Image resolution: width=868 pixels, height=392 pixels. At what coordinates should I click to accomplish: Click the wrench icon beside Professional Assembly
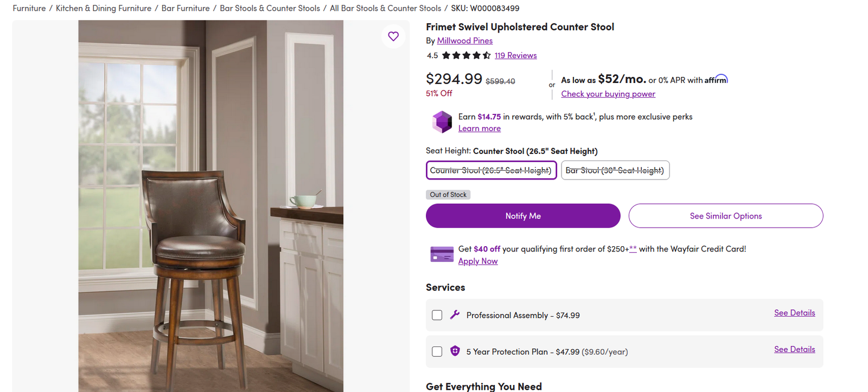pos(455,314)
